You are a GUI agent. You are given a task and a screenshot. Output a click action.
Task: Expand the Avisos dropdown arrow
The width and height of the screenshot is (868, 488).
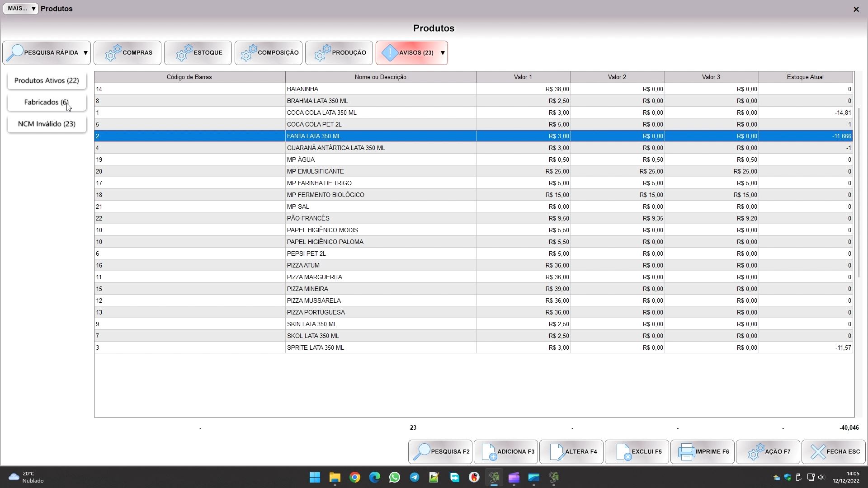443,53
